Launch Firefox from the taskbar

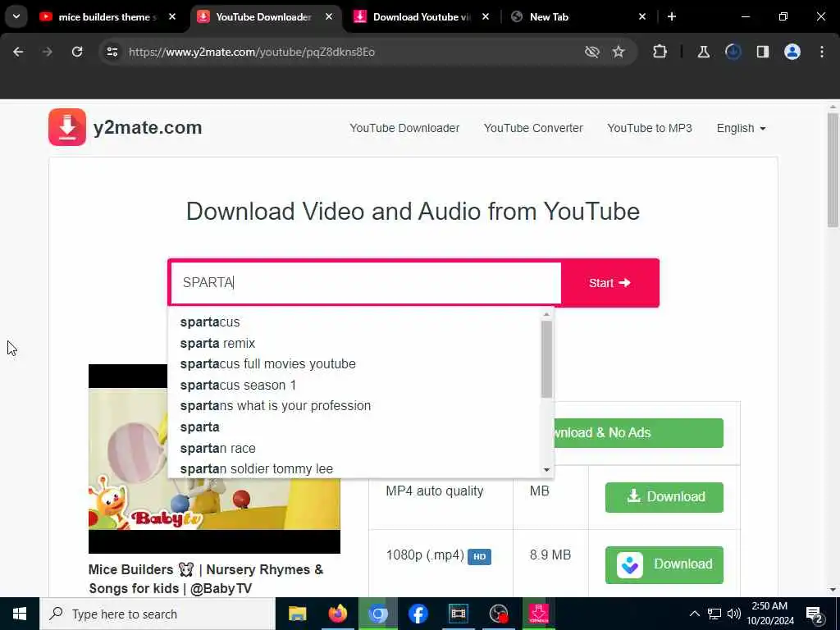click(337, 614)
